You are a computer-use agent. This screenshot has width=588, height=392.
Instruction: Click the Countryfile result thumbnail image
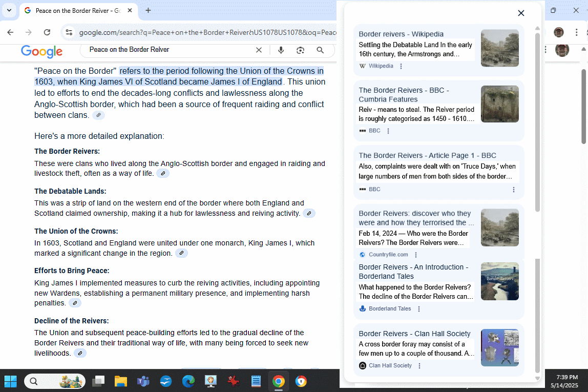point(499,228)
